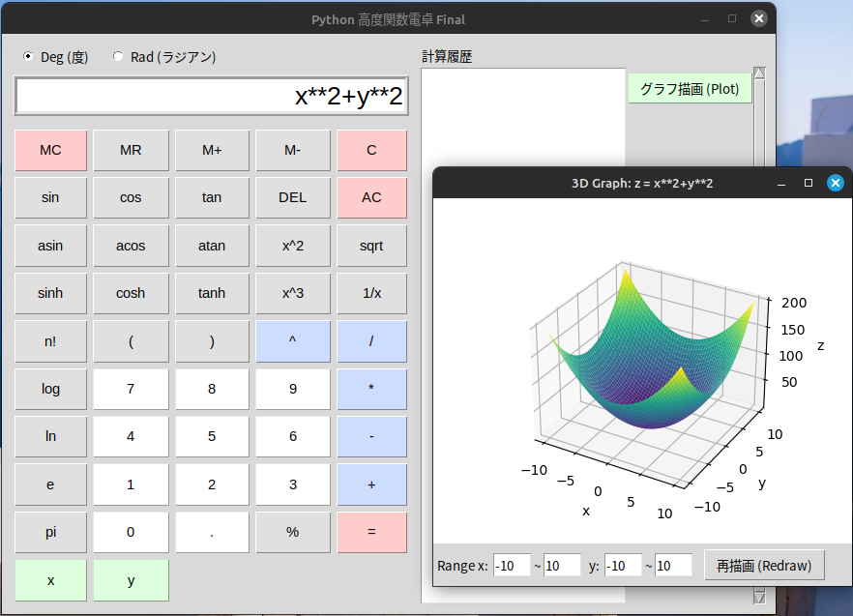Viewport: 853px width, 616px height.
Task: Insert the y variable
Action: tap(131, 580)
